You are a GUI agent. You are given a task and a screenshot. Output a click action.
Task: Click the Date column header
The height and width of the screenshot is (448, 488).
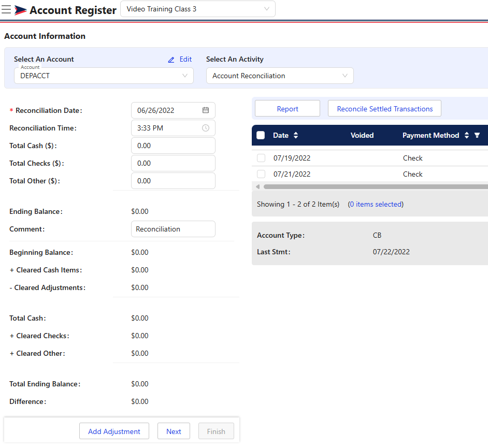point(281,135)
